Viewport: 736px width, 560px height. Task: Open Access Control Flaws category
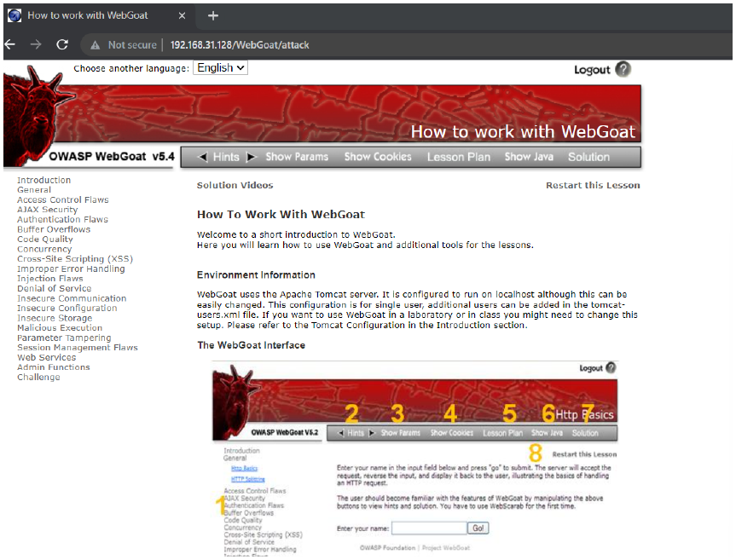tap(63, 199)
